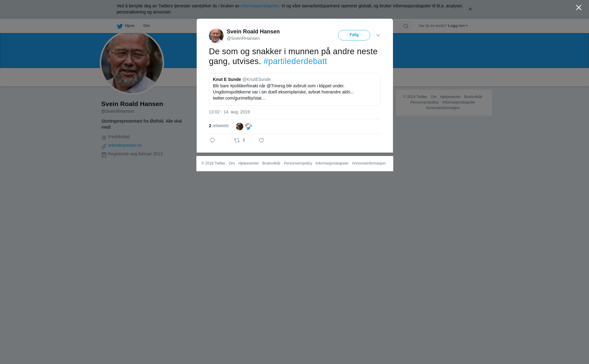The width and height of the screenshot is (589, 364).
Task: Click the search magnifier icon
Action: click(406, 26)
